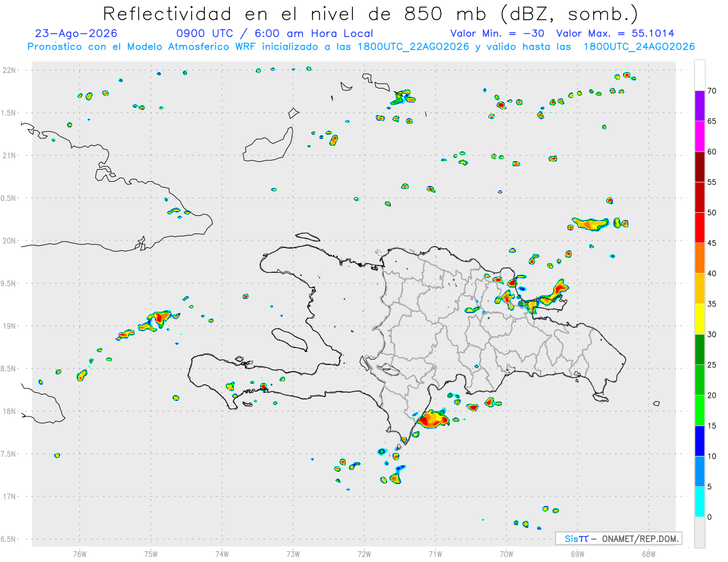The width and height of the screenshot is (728, 562).
Task: Click the colorbar value label '10'
Action: pyautogui.click(x=712, y=456)
